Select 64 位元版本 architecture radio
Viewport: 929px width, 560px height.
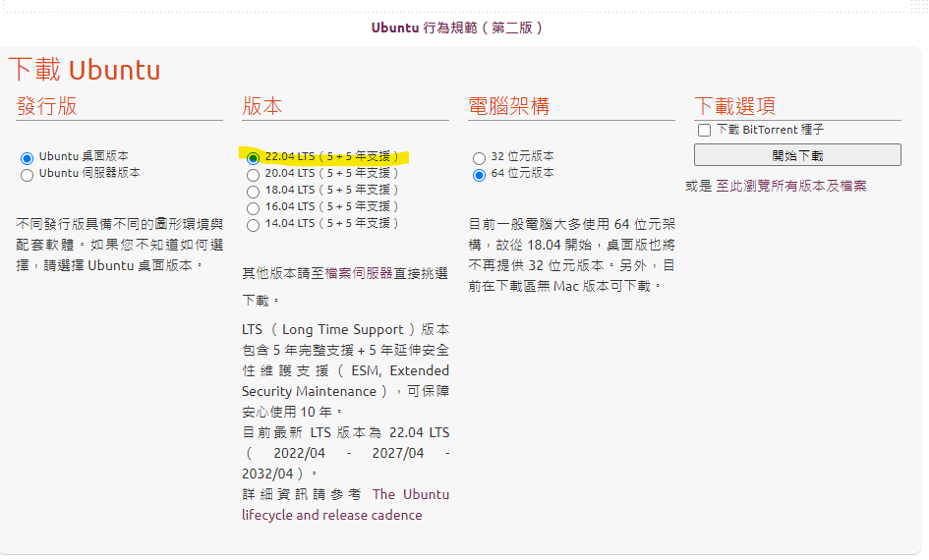point(479,175)
